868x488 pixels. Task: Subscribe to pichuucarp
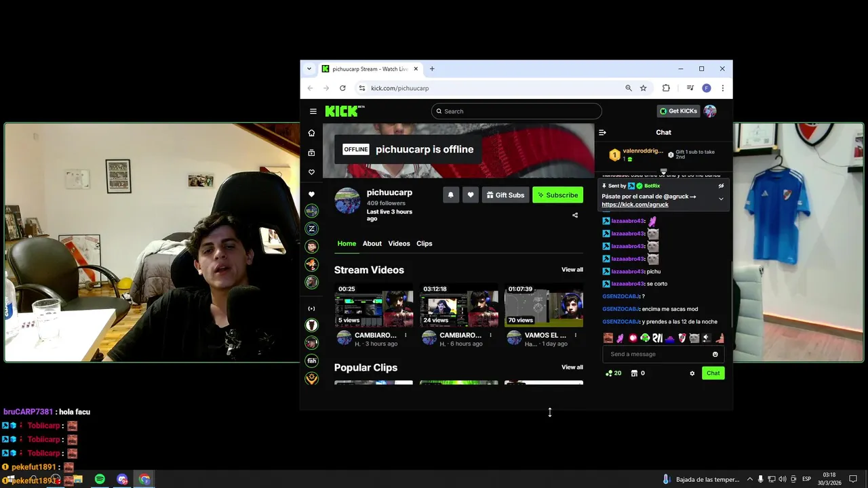click(557, 195)
